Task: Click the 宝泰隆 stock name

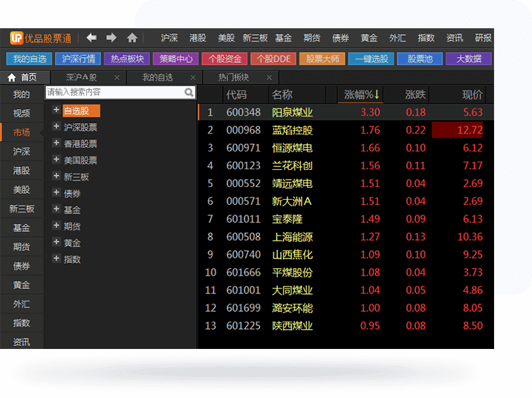Action: [287, 219]
